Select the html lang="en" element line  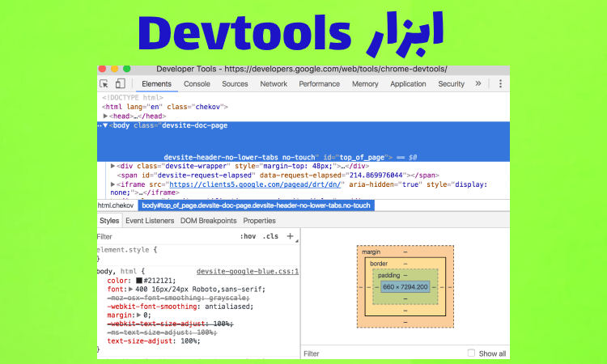(165, 107)
